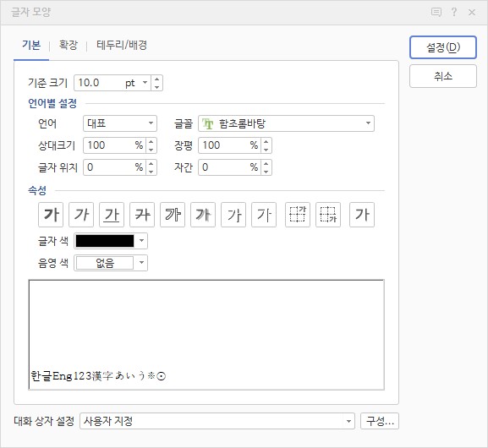
Task: Toggle subscript attribute button
Action: (328, 215)
